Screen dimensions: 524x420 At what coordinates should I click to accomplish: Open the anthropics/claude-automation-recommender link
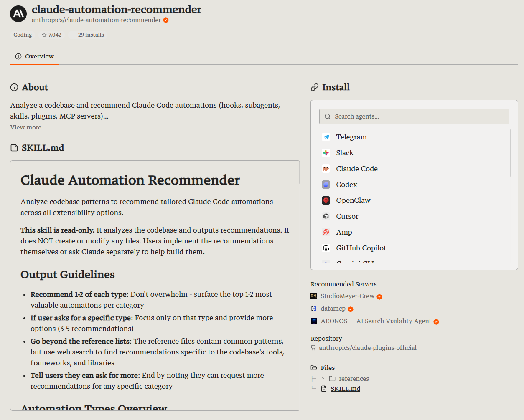(96, 20)
